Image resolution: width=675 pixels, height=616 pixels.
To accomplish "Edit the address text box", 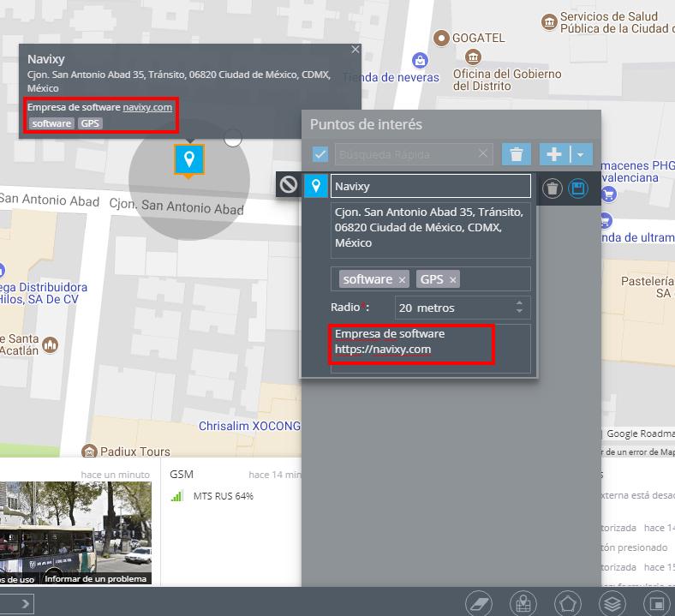I will tap(431, 230).
